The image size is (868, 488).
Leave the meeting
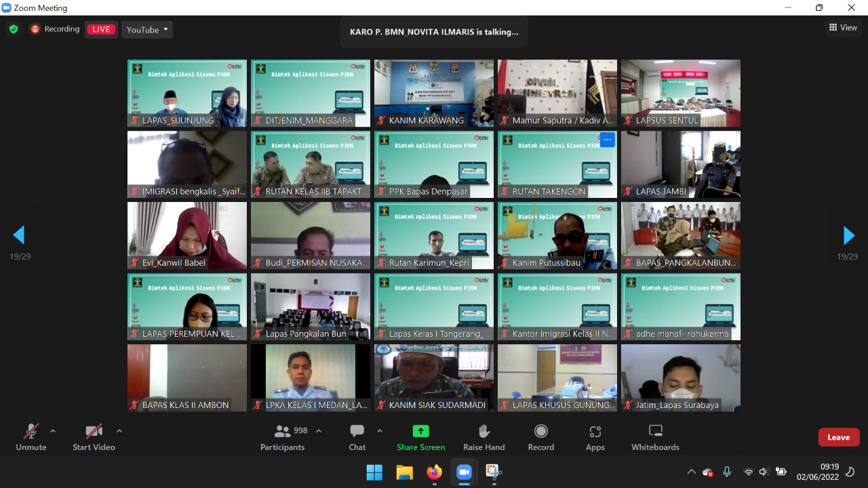[x=838, y=437]
